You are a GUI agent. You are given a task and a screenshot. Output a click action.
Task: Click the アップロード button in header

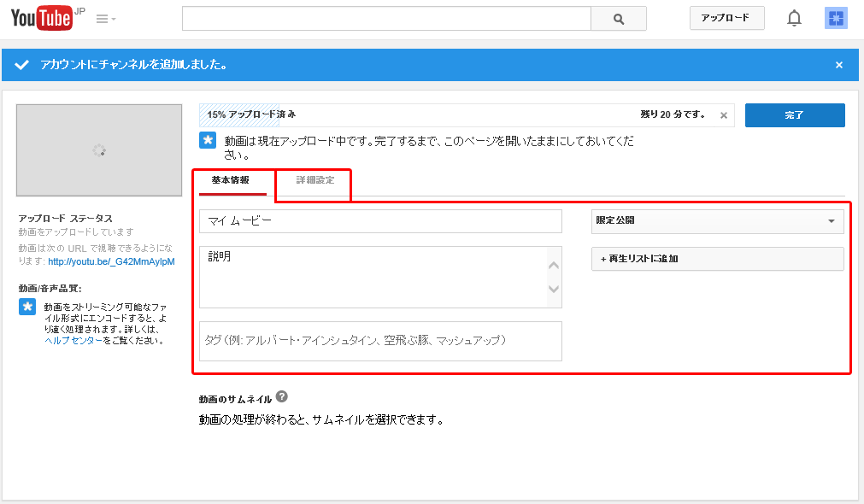click(726, 18)
